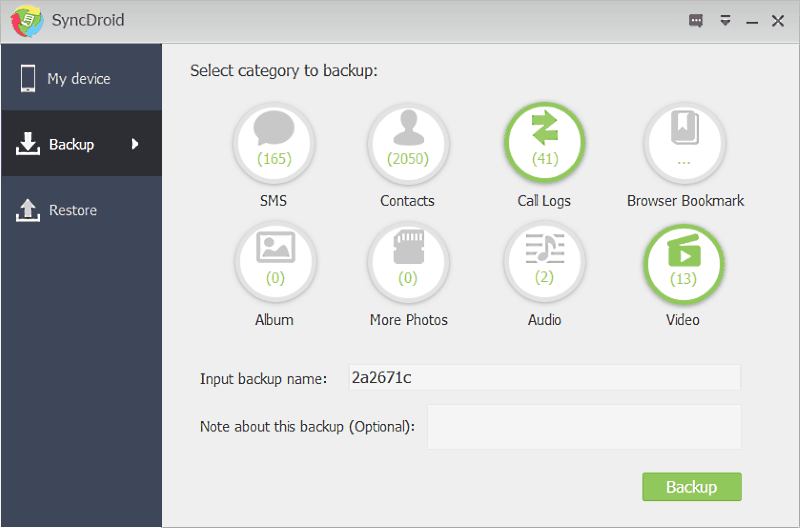Open the feedback chat bubble icon
Image resolution: width=800 pixels, height=528 pixels.
pyautogui.click(x=696, y=21)
